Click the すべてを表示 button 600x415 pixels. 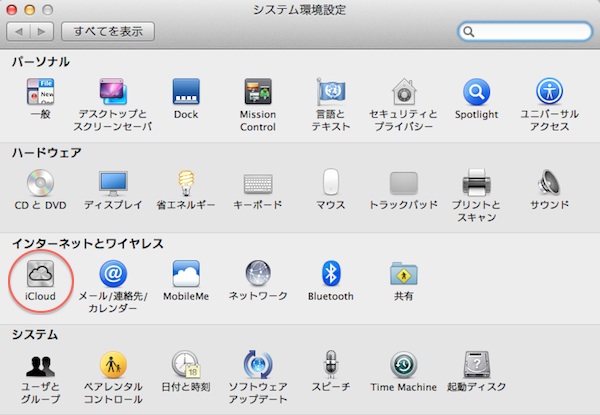(108, 31)
